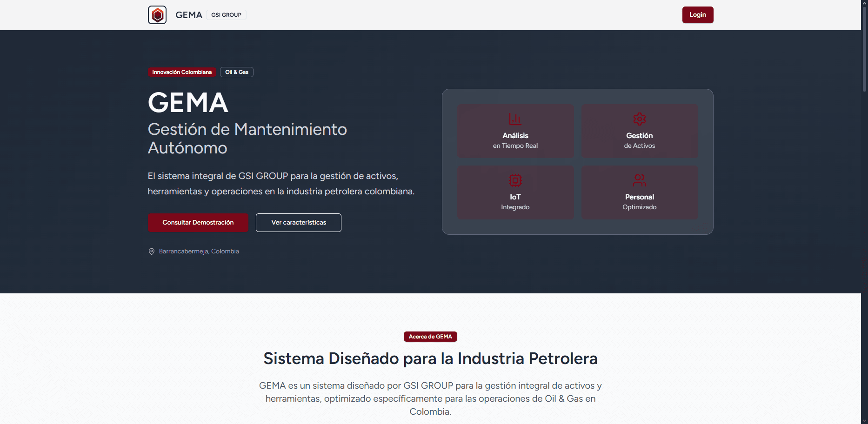
Task: Select the GSI GROUP badge
Action: [226, 14]
